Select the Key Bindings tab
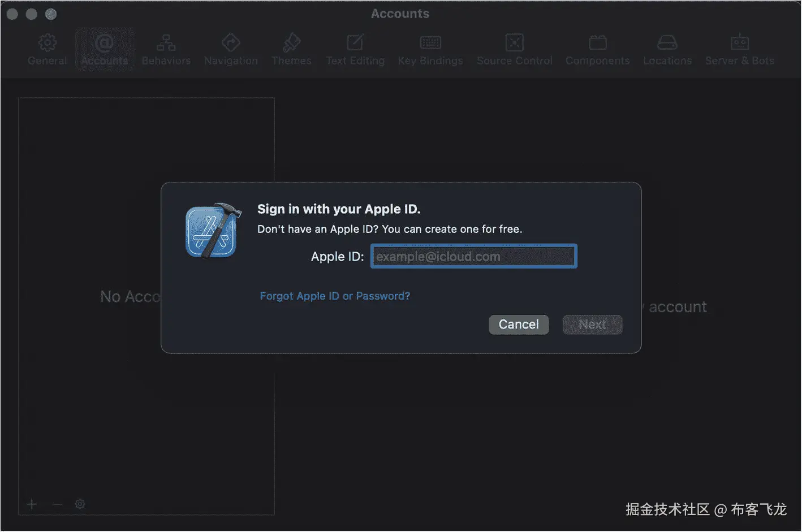This screenshot has height=532, width=802. (x=430, y=50)
